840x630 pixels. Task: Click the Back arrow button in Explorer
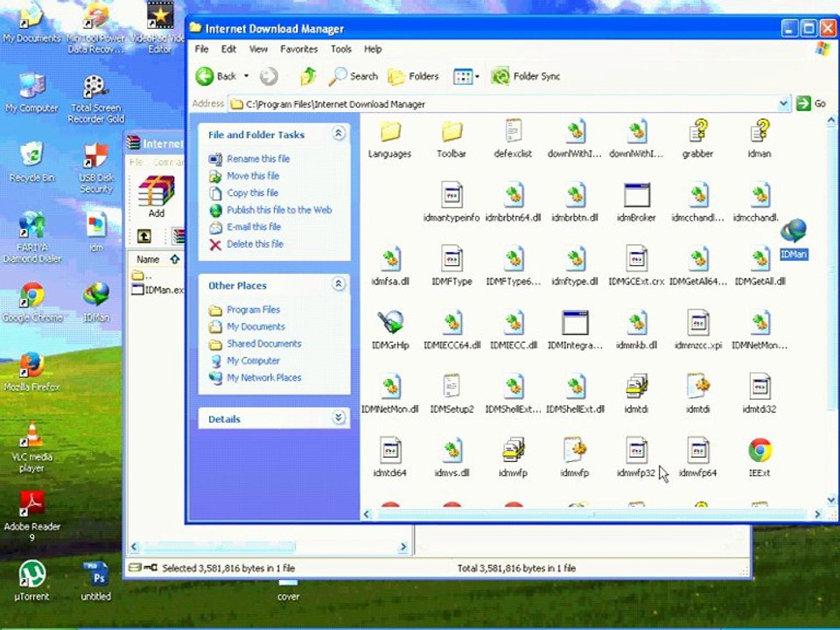click(215, 76)
